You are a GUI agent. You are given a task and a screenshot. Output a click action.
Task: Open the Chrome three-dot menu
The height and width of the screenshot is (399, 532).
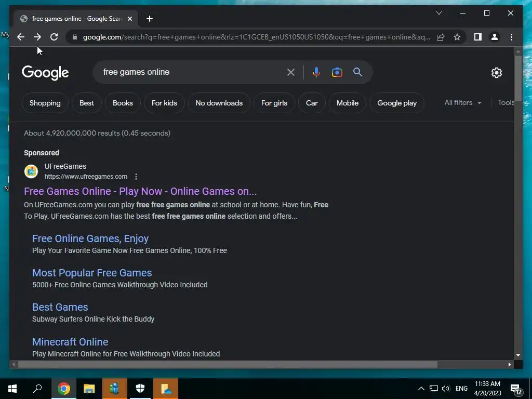(x=511, y=37)
